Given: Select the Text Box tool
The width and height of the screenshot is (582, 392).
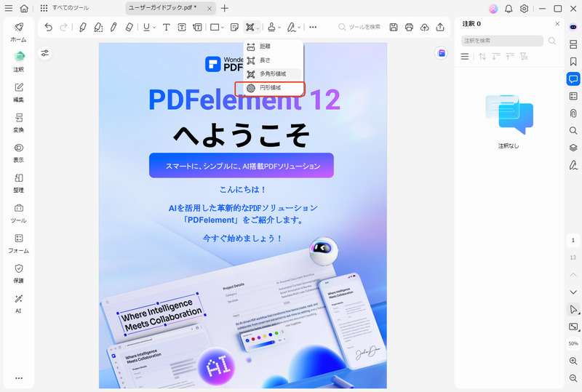Looking at the screenshot, I should pos(182,27).
